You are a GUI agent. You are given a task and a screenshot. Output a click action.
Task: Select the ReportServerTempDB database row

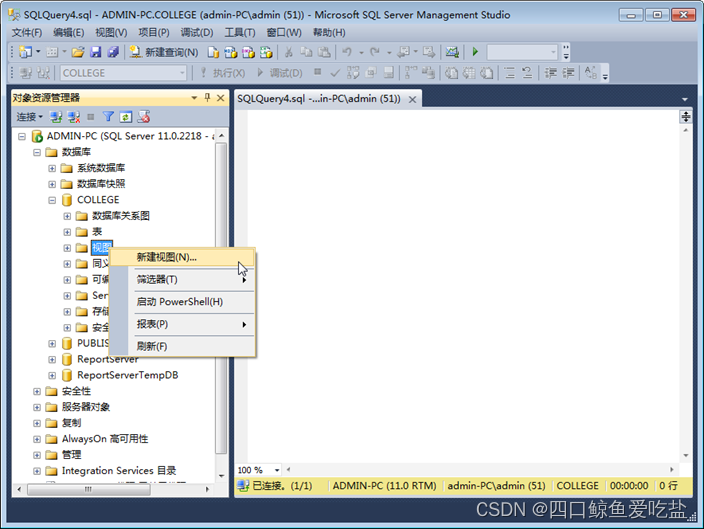128,375
